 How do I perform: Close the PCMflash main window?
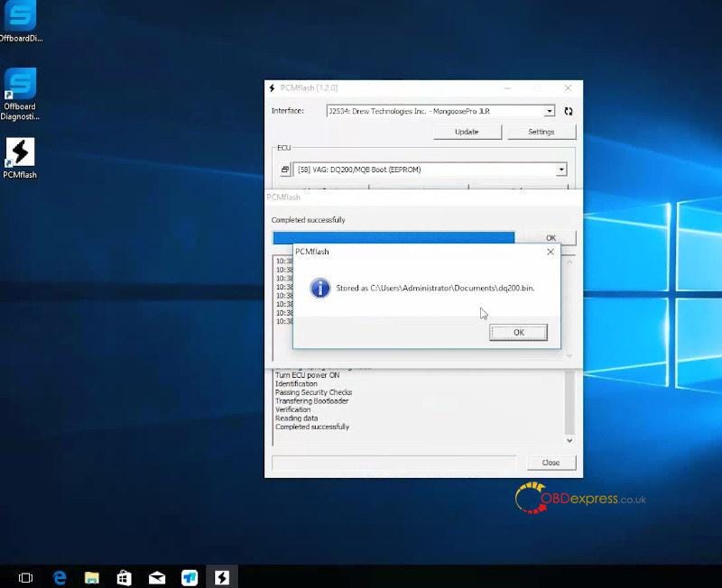coord(568,87)
